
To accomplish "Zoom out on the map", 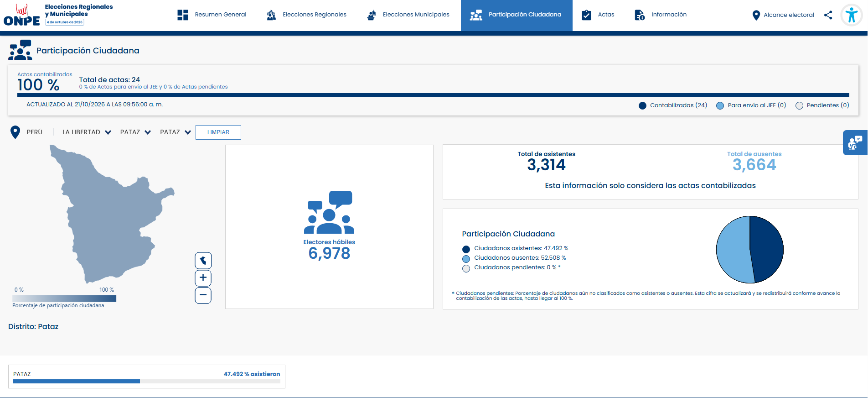I will click(203, 295).
